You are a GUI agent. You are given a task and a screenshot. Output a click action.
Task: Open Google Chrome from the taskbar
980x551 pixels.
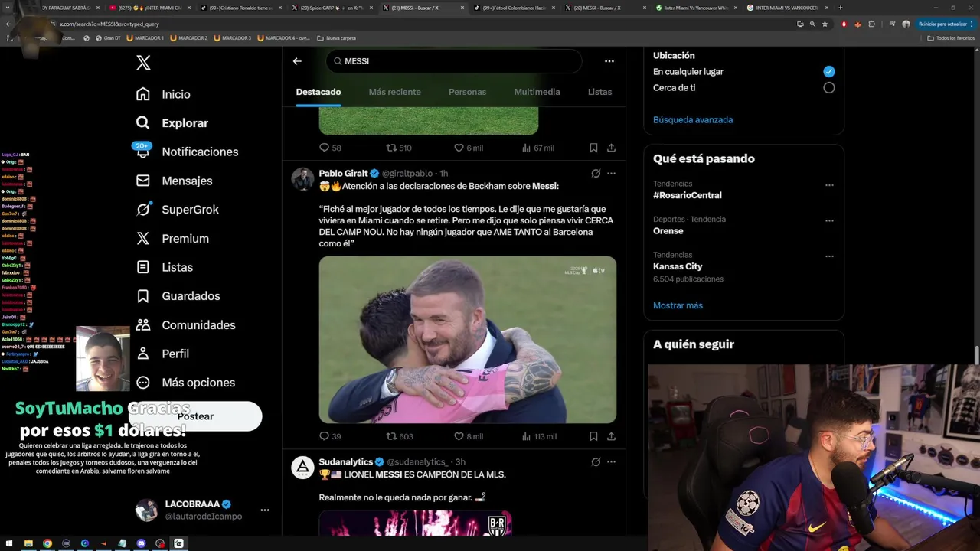47,543
